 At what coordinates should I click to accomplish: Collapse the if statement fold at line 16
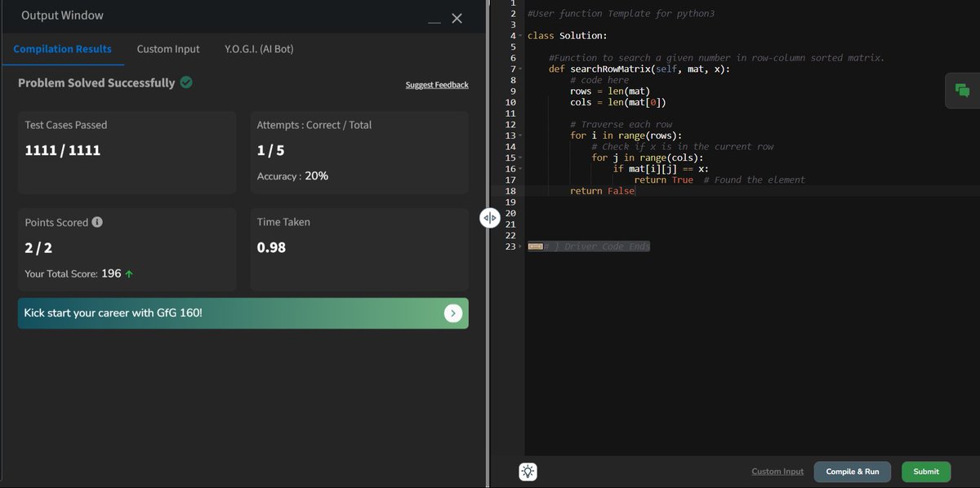tap(519, 169)
